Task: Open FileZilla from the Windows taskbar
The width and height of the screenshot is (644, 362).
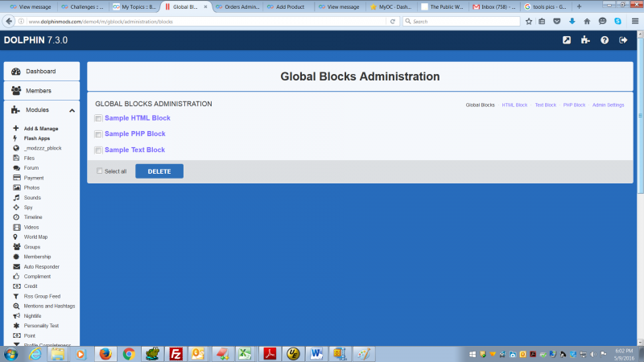Action: coord(175,354)
